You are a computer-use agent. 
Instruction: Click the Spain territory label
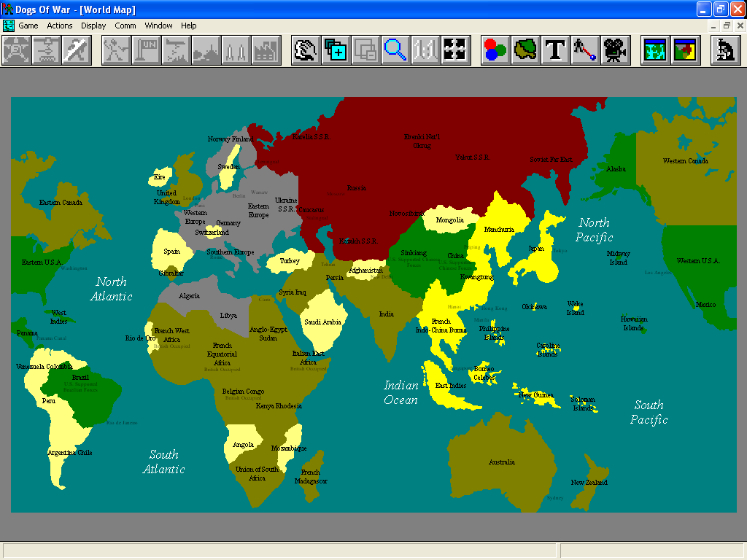tap(171, 252)
